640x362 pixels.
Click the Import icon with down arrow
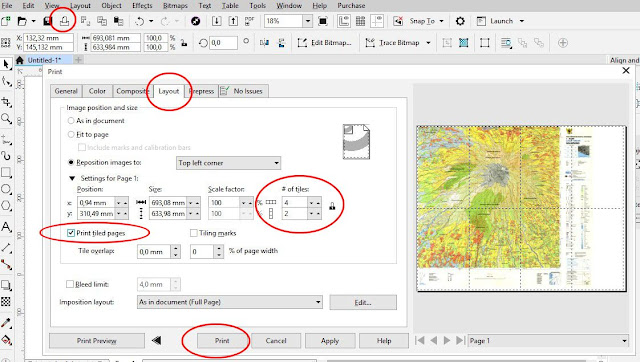point(217,21)
